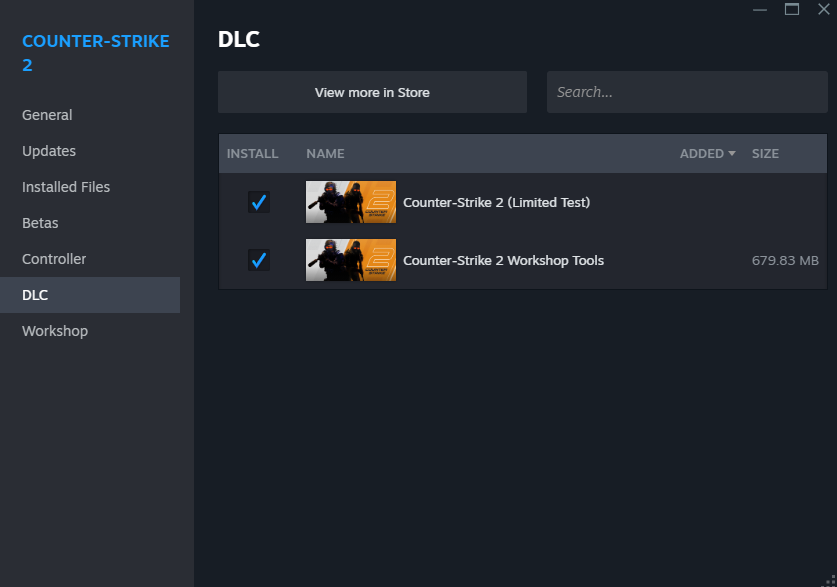837x587 pixels.
Task: Select the Counter-Strike 2 (Limited Test) name text
Action: coord(496,202)
